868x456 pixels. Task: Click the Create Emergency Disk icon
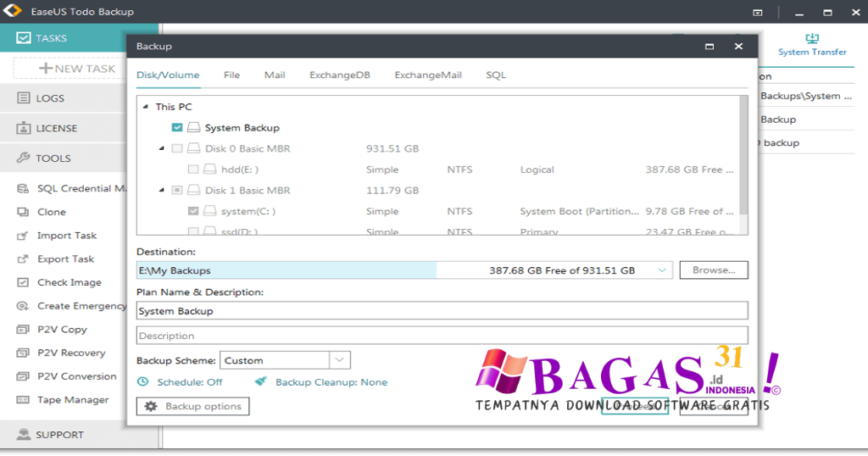coord(23,306)
